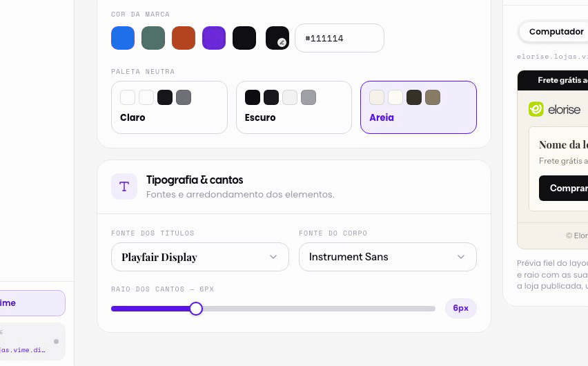Click the Tipografia & cantos T icon
The height and width of the screenshot is (366, 588).
pos(124,186)
